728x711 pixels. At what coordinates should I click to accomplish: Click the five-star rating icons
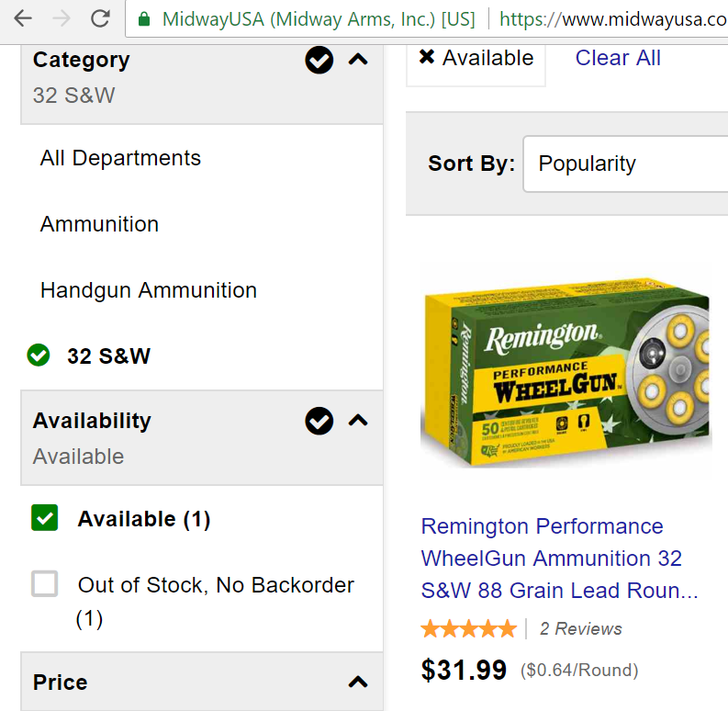click(468, 628)
